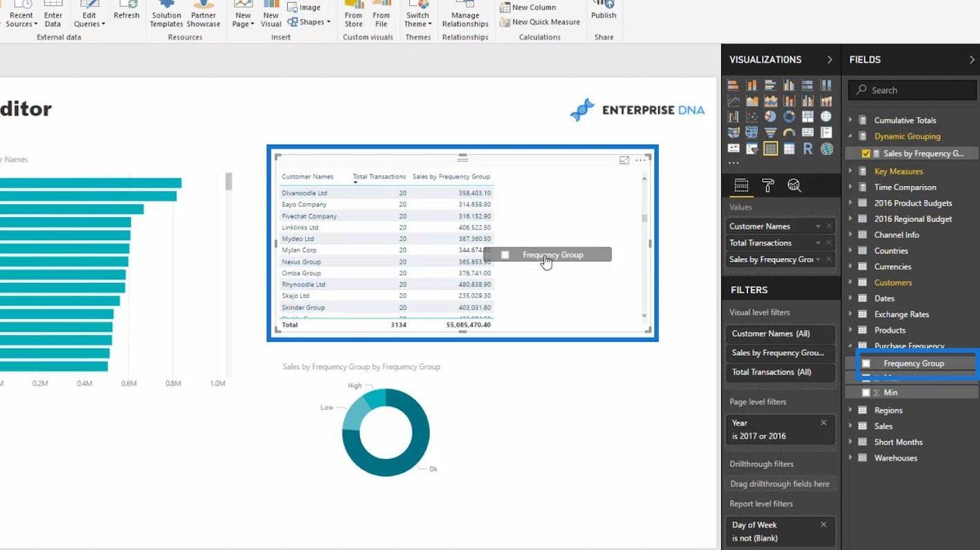Choose the treemap visualization

(808, 116)
